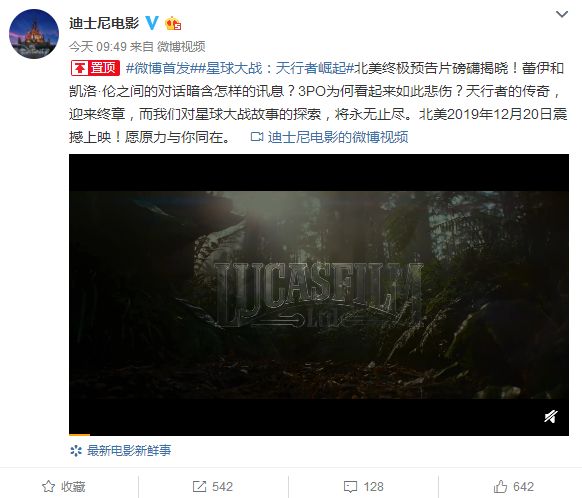Play the Lucasfilm trailer video

[x=319, y=295]
